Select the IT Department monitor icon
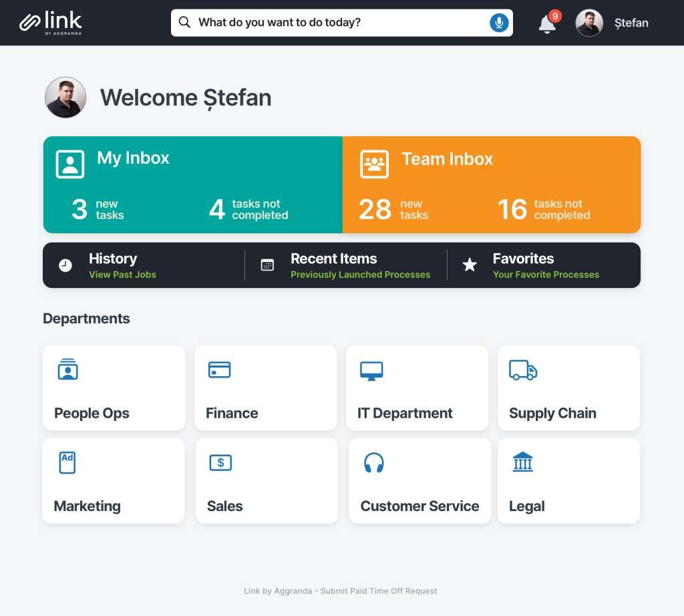This screenshot has width=684, height=616. (372, 369)
